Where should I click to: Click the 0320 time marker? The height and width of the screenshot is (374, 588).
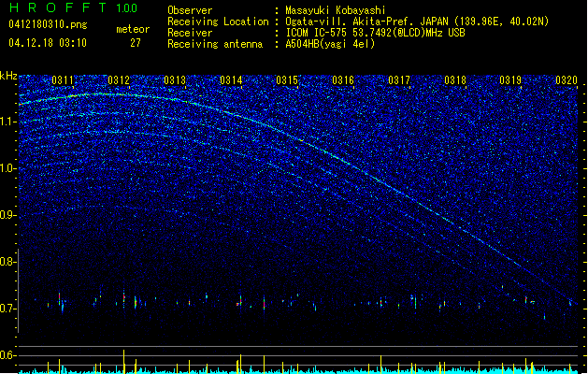(566, 80)
